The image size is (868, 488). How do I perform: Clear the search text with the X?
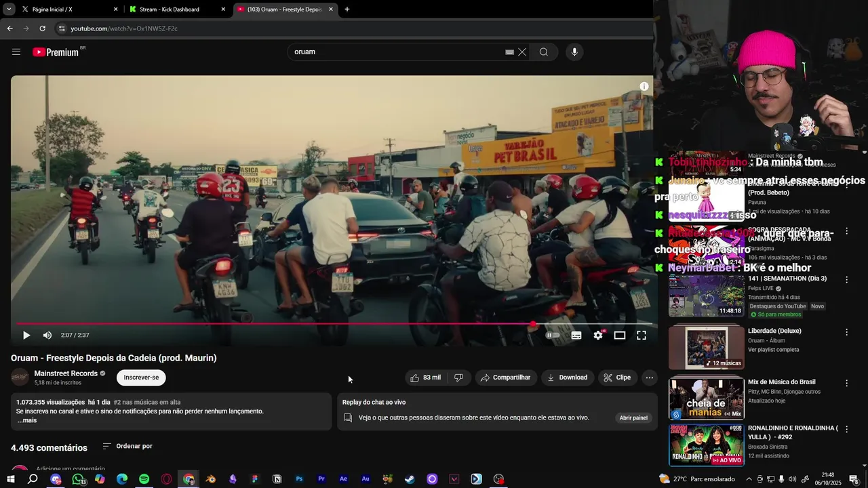point(522,52)
